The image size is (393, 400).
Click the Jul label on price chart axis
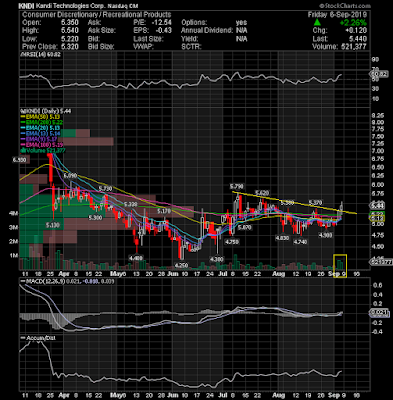[x=223, y=274]
